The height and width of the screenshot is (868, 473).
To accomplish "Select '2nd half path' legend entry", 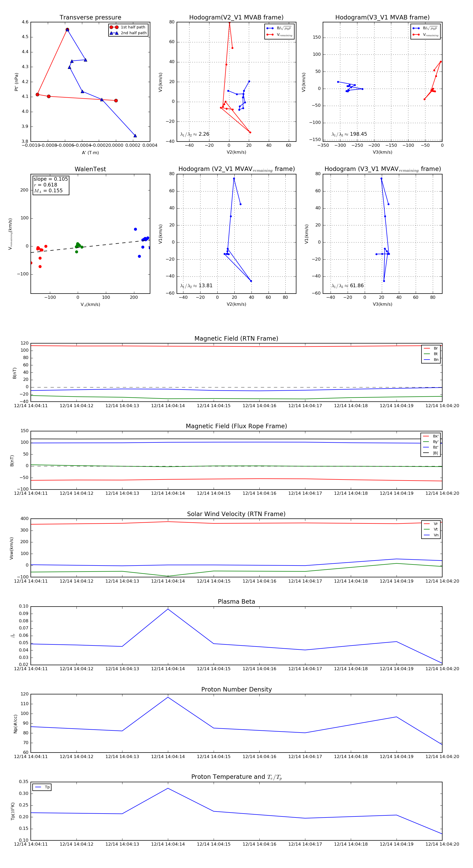I will 128,33.
